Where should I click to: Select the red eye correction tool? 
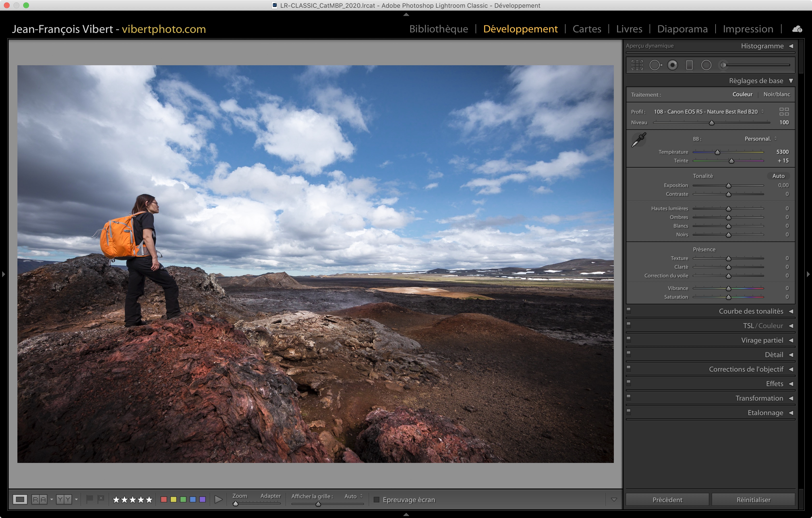pos(672,65)
